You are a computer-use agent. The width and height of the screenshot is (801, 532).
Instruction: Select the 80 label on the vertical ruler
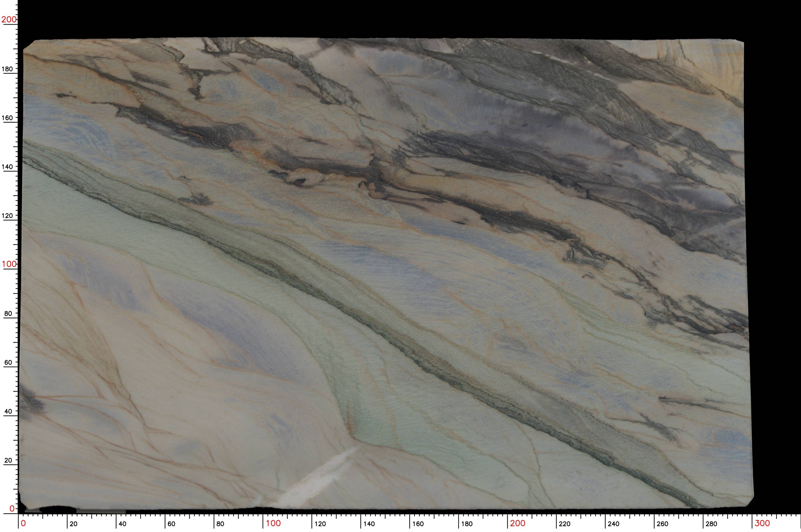8,313
